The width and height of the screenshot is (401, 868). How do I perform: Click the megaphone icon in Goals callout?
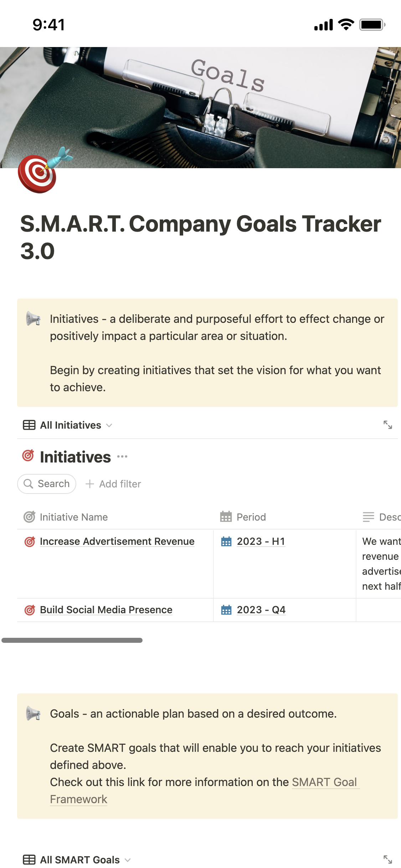coord(34,713)
